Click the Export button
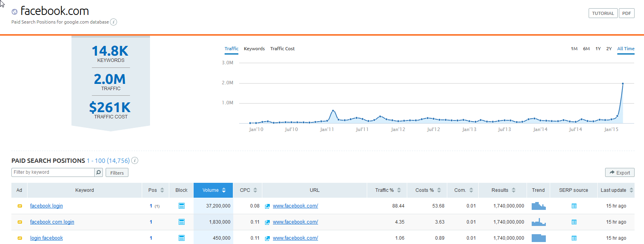 click(x=619, y=173)
